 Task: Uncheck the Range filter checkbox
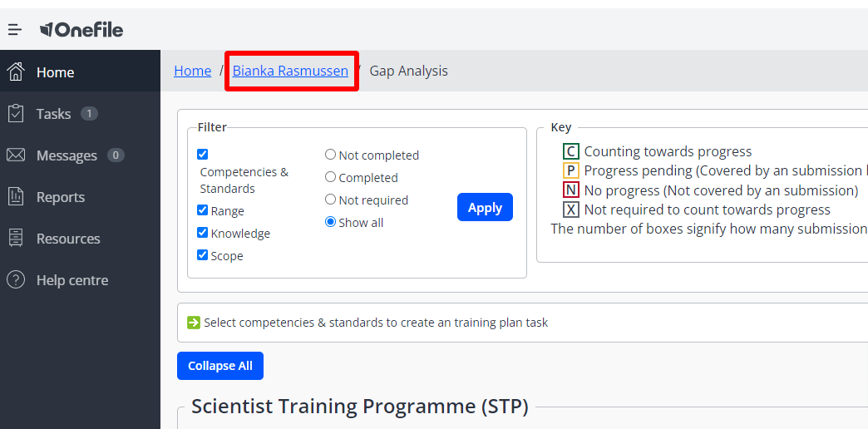(x=203, y=210)
